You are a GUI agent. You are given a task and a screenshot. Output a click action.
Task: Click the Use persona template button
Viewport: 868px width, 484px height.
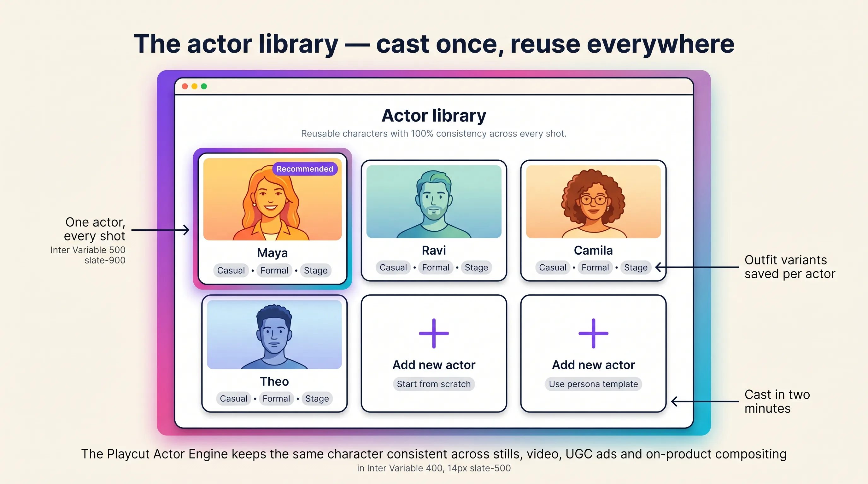point(593,384)
